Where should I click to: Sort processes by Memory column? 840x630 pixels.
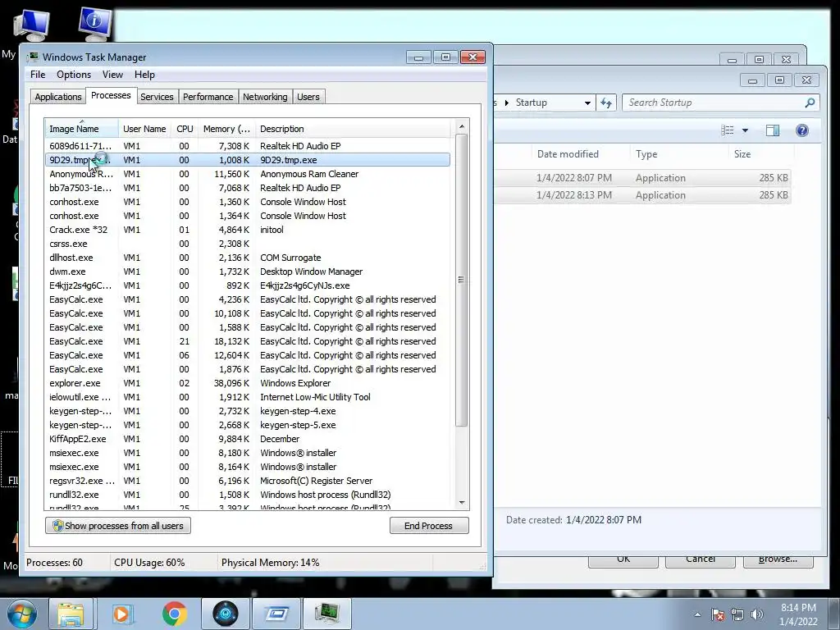[x=226, y=129]
